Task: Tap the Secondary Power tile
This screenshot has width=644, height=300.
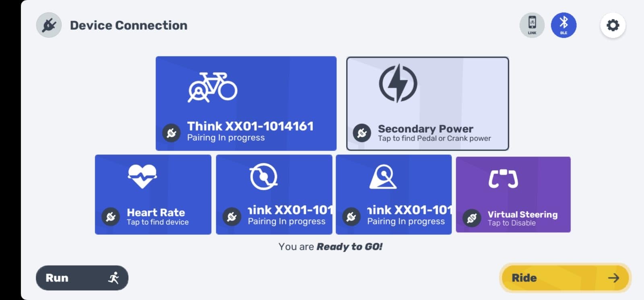Action: (427, 104)
